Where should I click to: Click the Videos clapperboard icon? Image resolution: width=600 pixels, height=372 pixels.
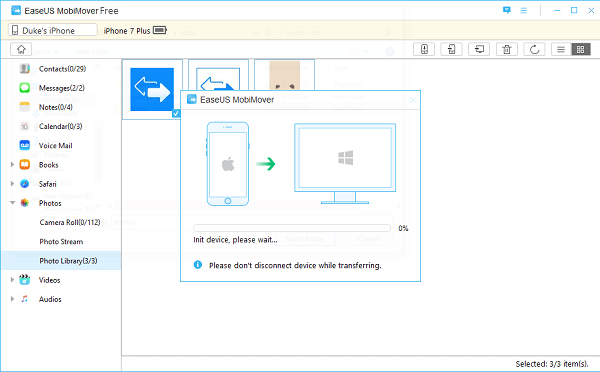[x=24, y=280]
